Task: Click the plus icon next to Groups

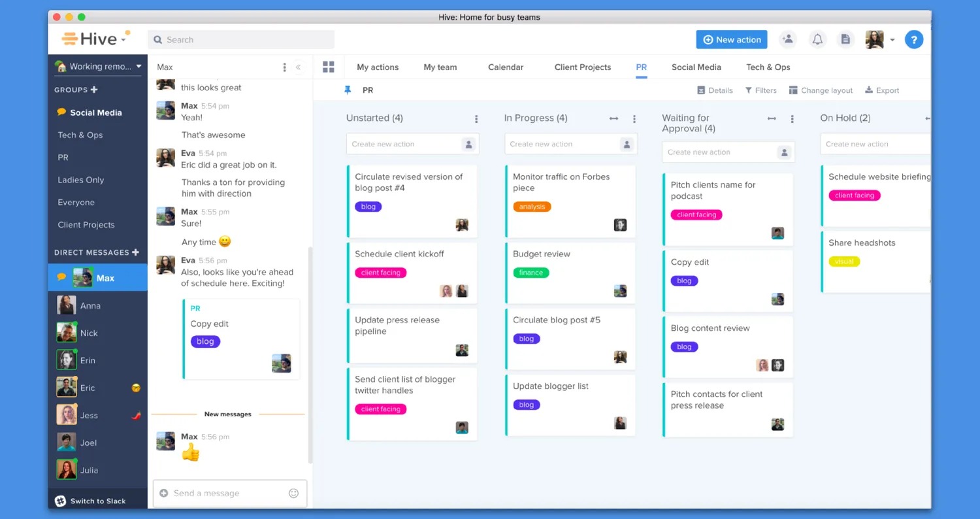Action: point(94,90)
